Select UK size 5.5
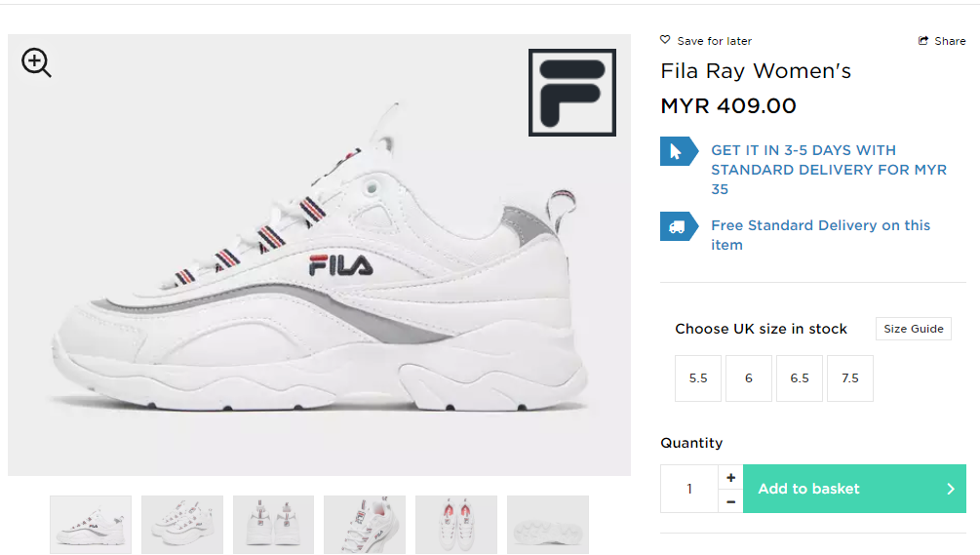Screen dimensions: 980x555 [698, 378]
